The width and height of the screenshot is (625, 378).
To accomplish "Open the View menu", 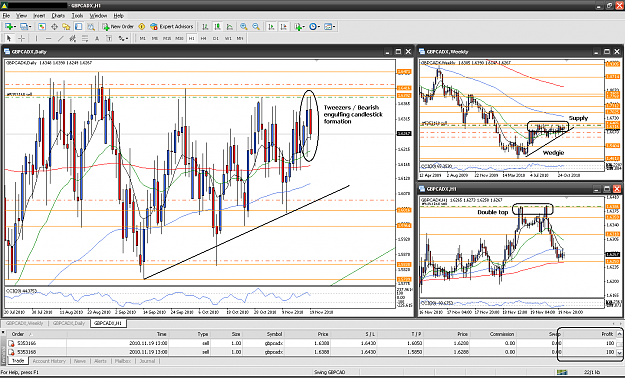I will pyautogui.click(x=21, y=16).
